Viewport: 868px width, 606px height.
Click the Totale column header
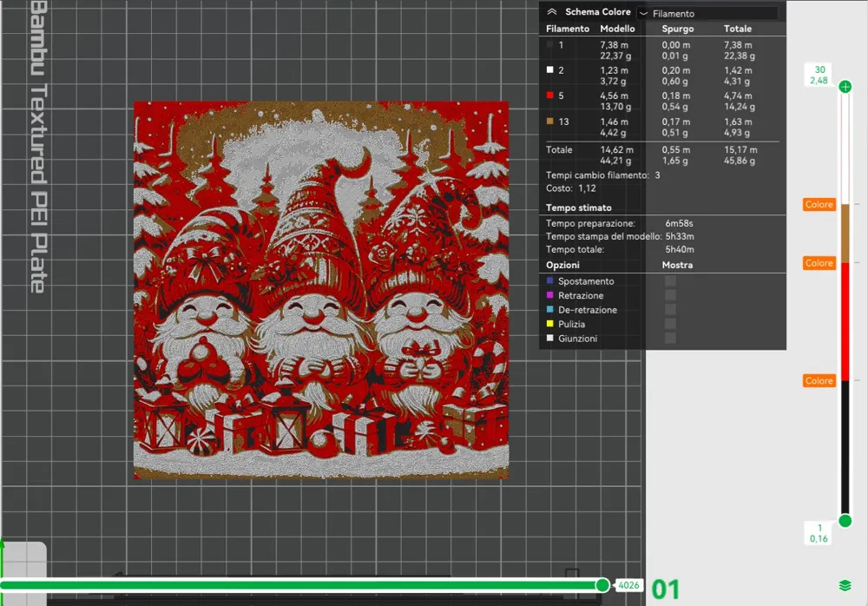click(x=737, y=29)
